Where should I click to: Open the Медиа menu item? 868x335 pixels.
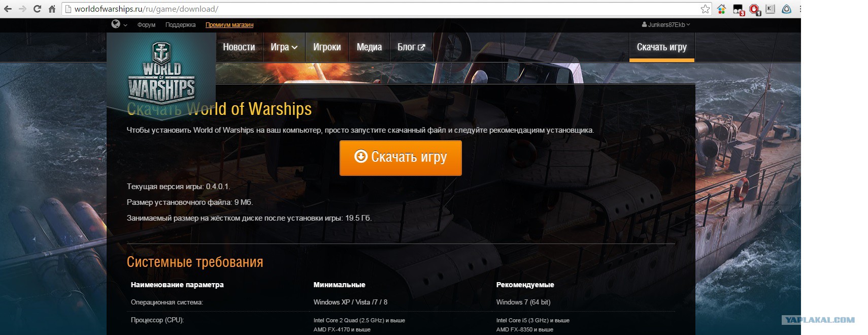369,47
